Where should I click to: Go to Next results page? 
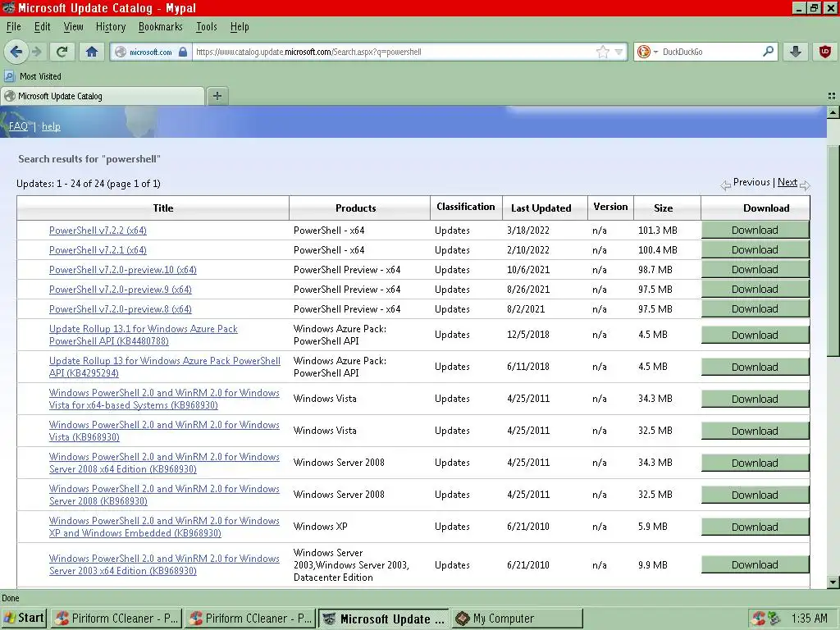(x=787, y=182)
